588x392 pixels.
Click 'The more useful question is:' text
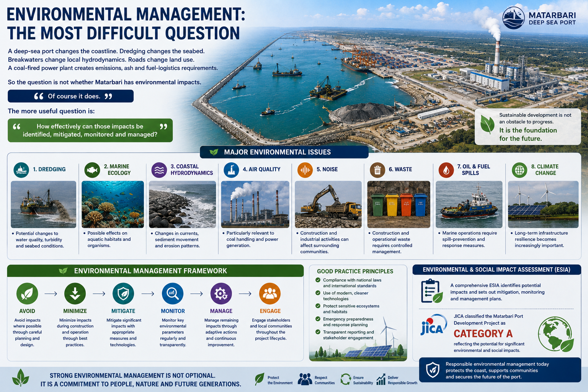pyautogui.click(x=51, y=111)
